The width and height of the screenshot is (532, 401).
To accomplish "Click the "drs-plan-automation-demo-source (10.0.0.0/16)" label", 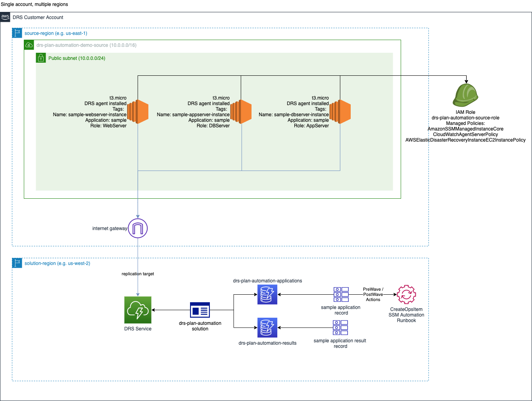I will tap(86, 45).
